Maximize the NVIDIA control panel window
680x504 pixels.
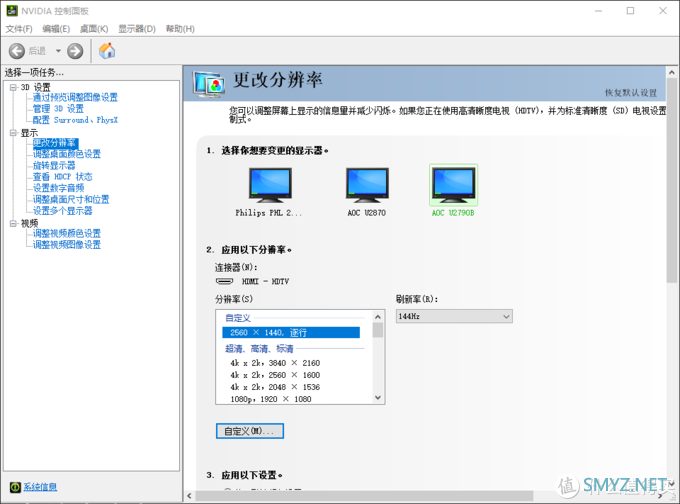coord(631,11)
